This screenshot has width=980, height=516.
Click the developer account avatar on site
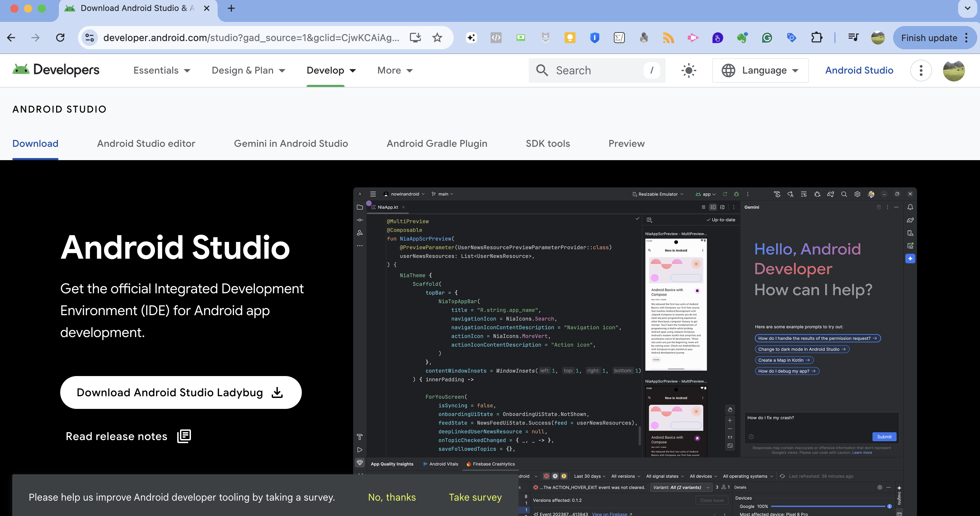[x=954, y=70]
